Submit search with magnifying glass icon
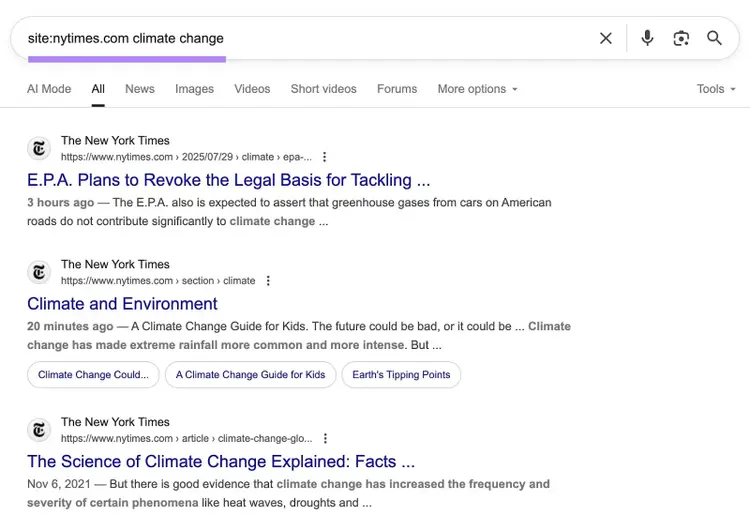This screenshot has height=530, width=750. (x=714, y=38)
